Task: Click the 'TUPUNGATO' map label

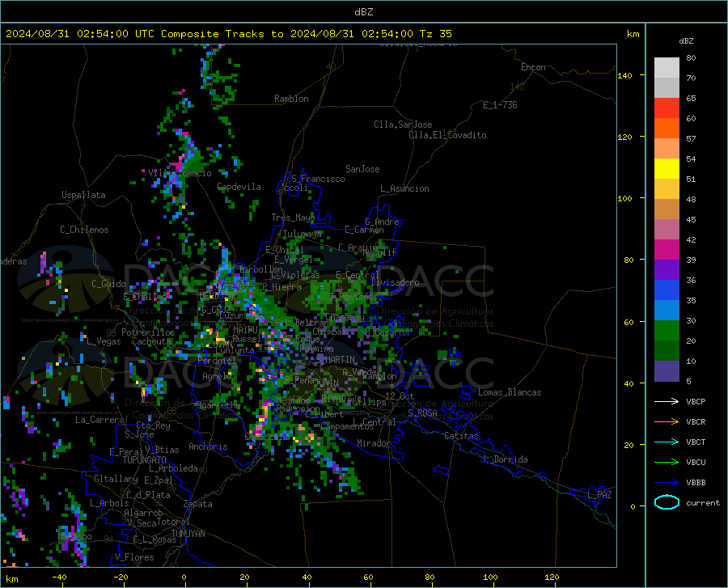Action: [x=145, y=460]
